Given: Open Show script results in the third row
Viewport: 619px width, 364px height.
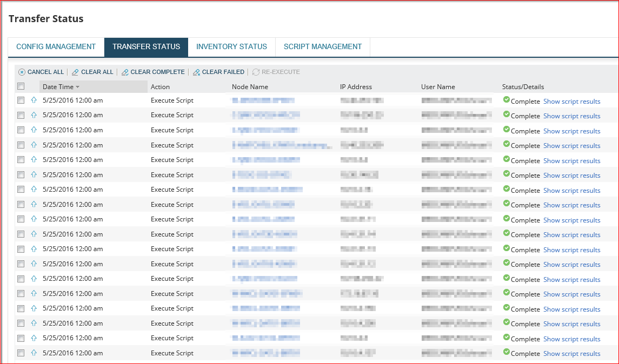Looking at the screenshot, I should pyautogui.click(x=571, y=131).
